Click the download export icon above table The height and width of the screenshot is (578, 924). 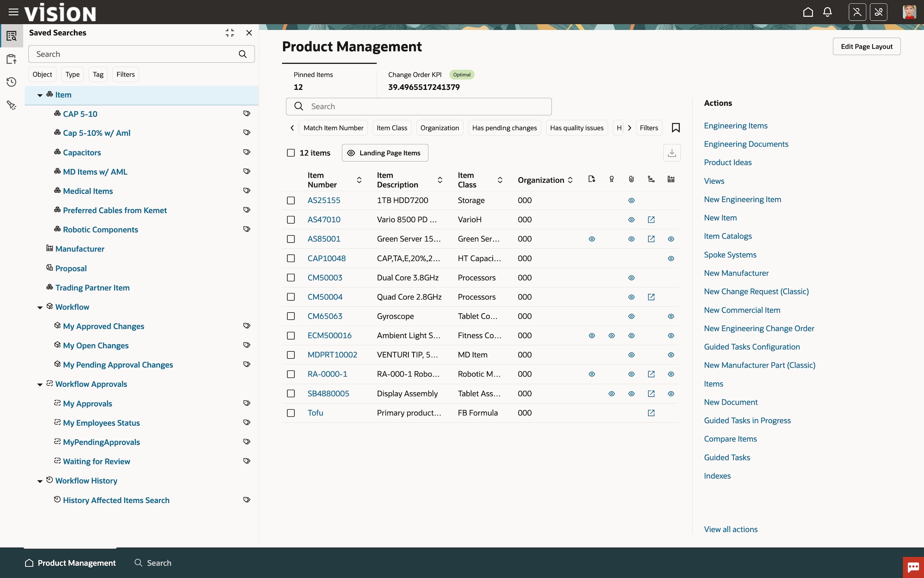672,153
